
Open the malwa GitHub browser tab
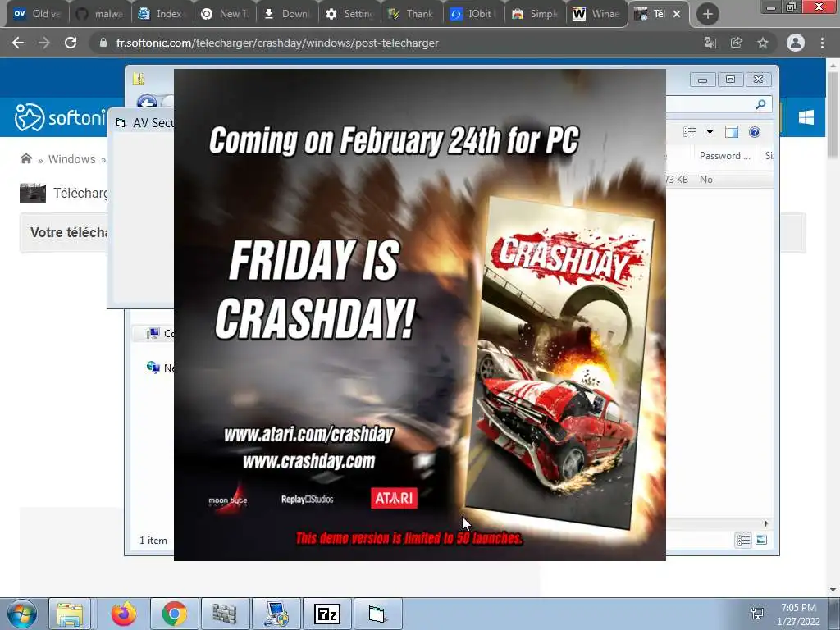(x=99, y=14)
